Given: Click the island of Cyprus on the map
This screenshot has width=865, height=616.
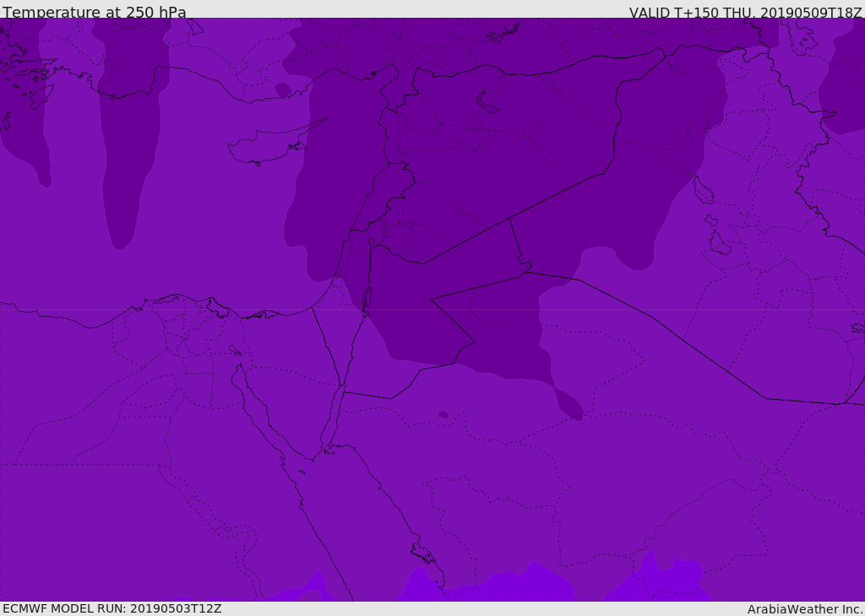Looking at the screenshot, I should (x=268, y=144).
